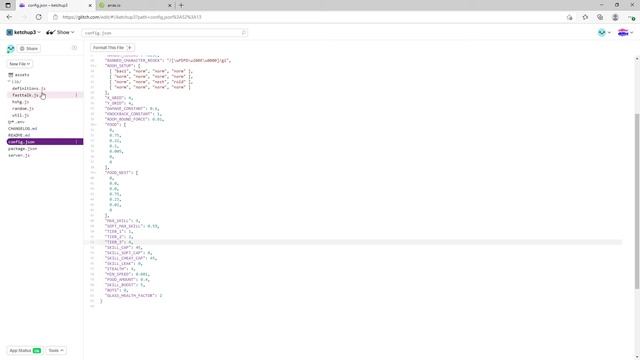The image size is (640, 360).
Task: Open the .env file
Action: tap(16, 122)
